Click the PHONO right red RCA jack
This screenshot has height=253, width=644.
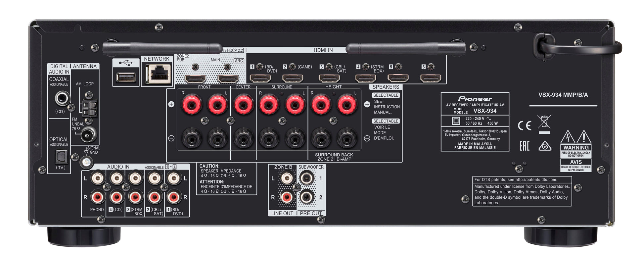[x=98, y=197]
